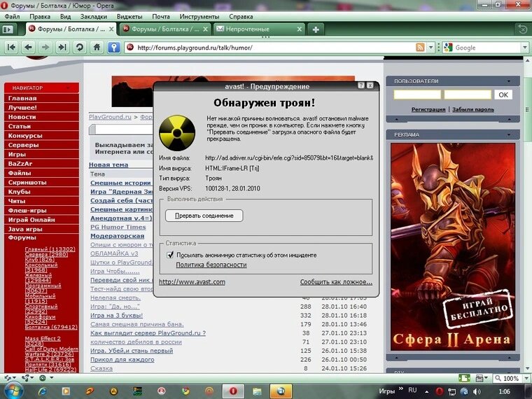Viewport: 532px width, 399px height.
Task: Click the Opera Turbo status bar icon
Action: point(43,377)
